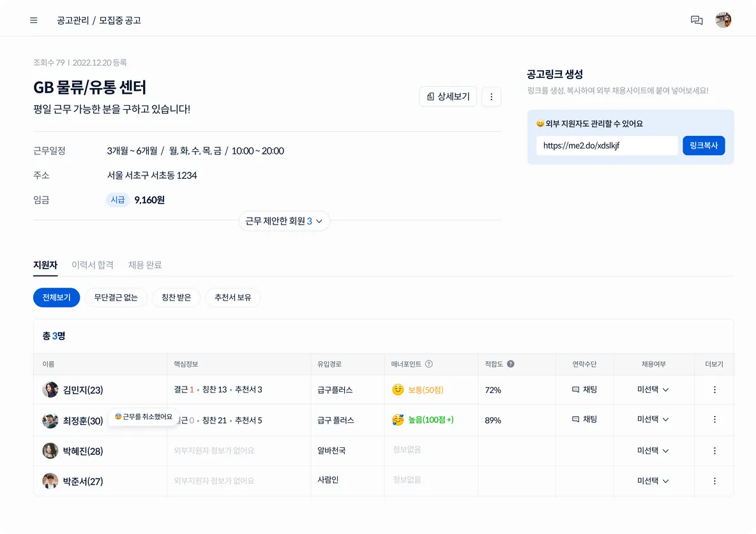Open more options for 최정훈 row
The height and width of the screenshot is (534, 756).
[x=714, y=419]
